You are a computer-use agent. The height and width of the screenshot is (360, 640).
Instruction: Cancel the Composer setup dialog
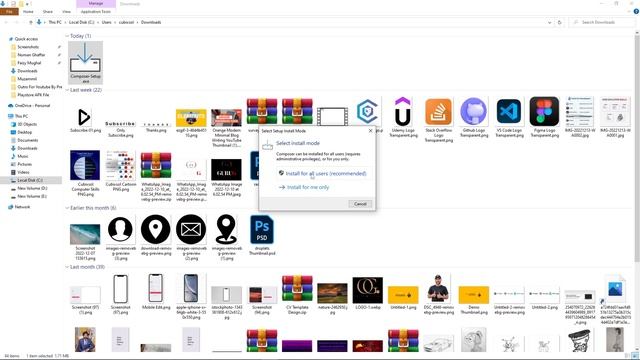coord(360,204)
